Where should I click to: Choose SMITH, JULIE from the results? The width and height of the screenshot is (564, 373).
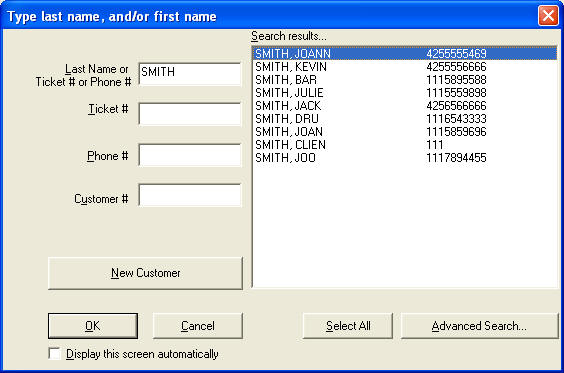(x=405, y=92)
